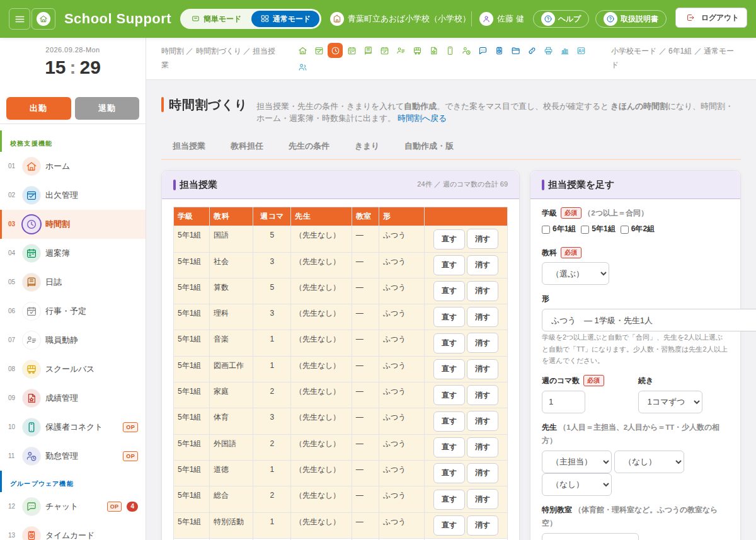Go to ホーム in the sidebar
The height and width of the screenshot is (540, 756).
[x=73, y=166]
